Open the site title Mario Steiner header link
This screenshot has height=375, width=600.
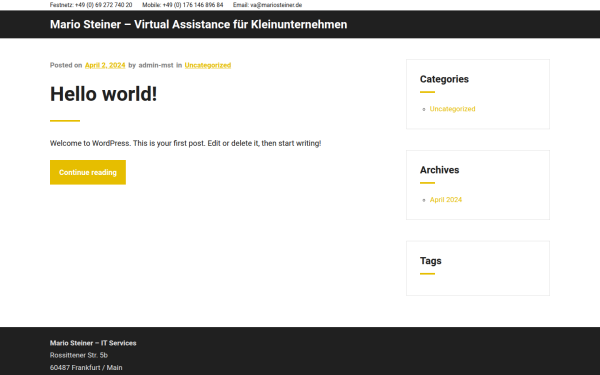(x=198, y=24)
